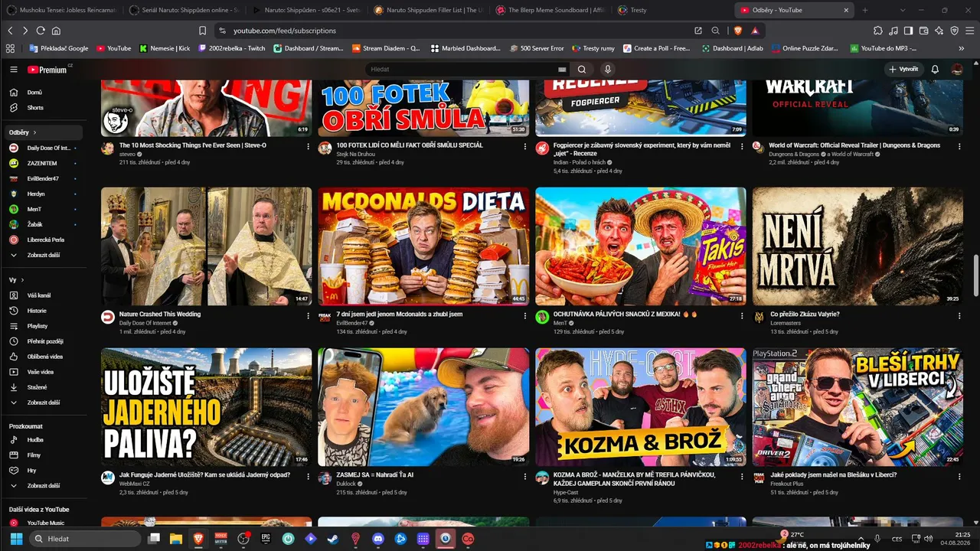The image size is (980, 551).
Task: Go to the YouTube Premium home logo
Action: pyautogui.click(x=47, y=70)
